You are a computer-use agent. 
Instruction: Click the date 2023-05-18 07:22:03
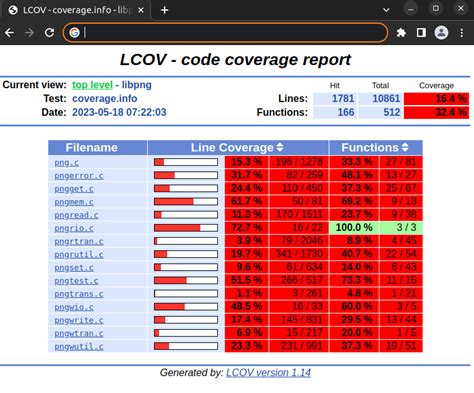tap(119, 112)
